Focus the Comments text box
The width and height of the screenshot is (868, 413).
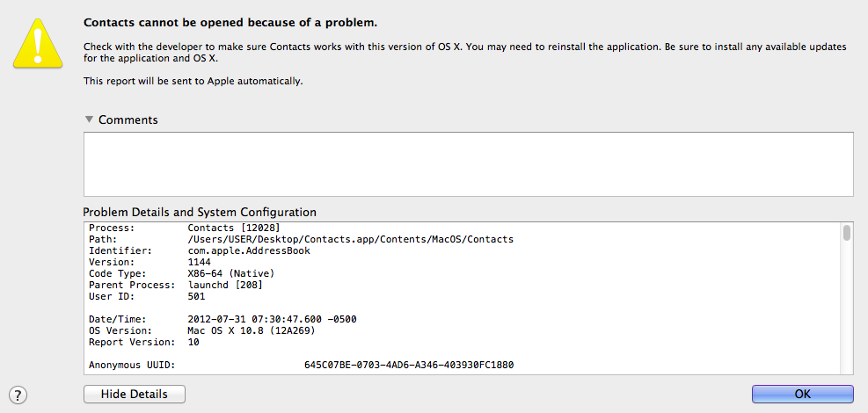(468, 163)
